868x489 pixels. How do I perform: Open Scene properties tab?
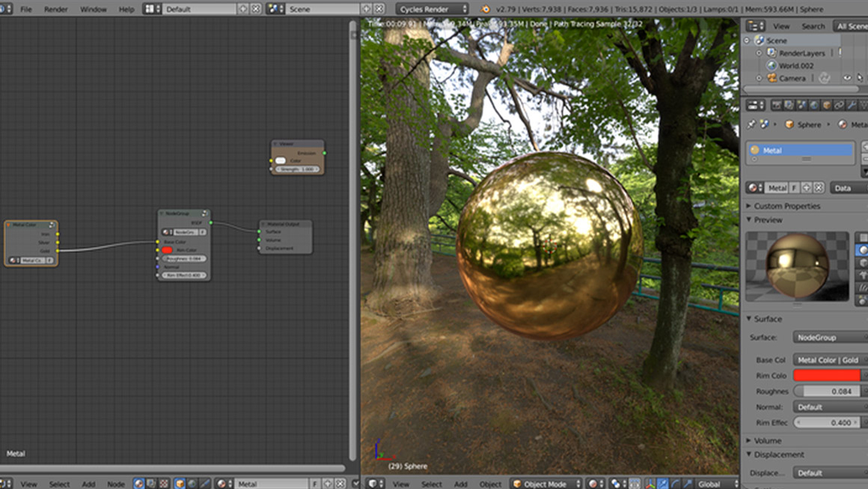(801, 105)
